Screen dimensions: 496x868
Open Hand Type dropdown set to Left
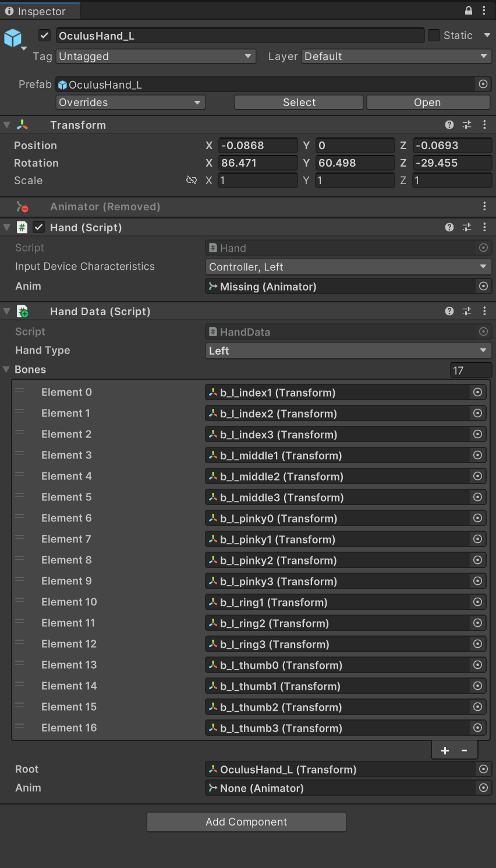pos(348,351)
